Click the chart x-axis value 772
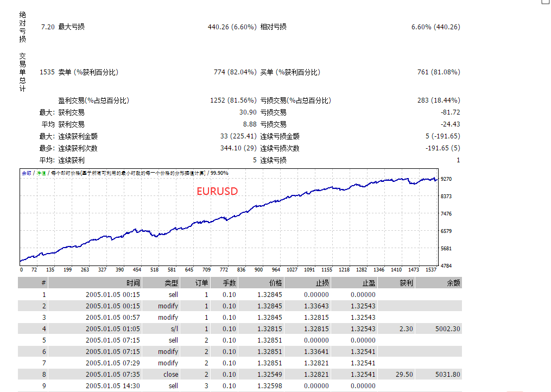The height and width of the screenshot is (392, 551). (224, 270)
